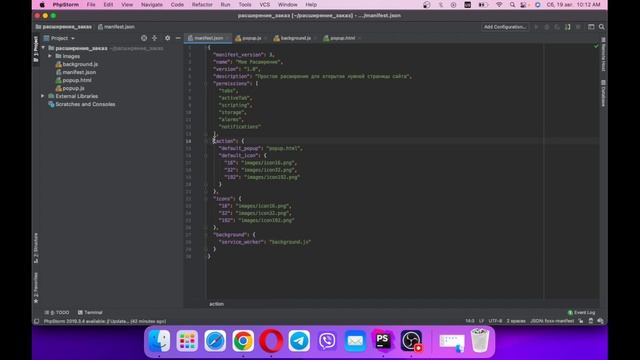Open Search Everywhere magnifier in PhpStorm toolbar

[602, 27]
